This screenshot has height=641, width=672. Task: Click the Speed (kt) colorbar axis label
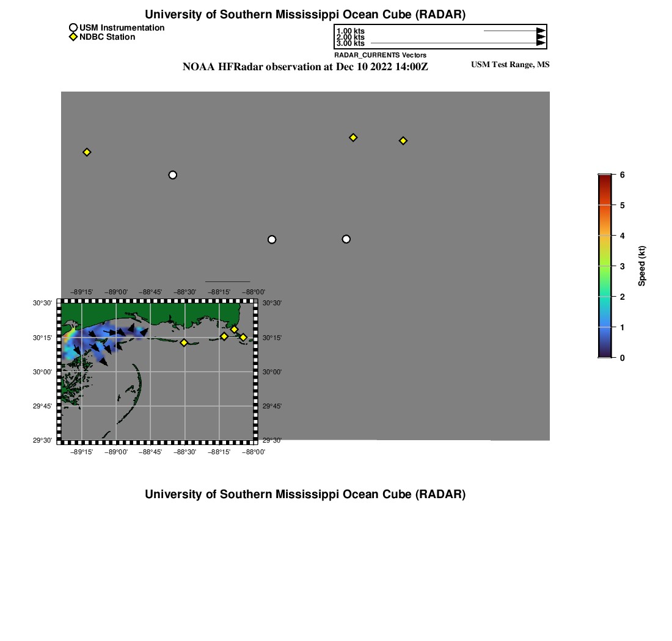[x=641, y=266]
